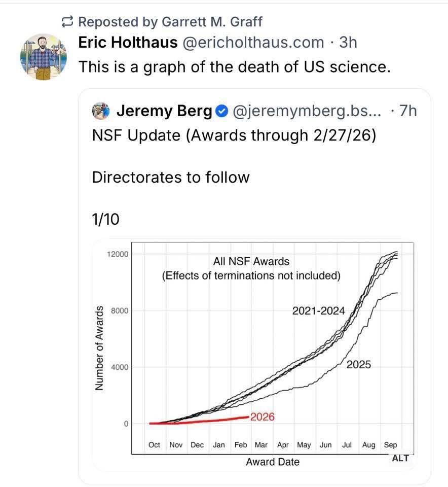Open the Reposted by Garrett M. Graff link
The image size is (448, 487).
coord(170,22)
